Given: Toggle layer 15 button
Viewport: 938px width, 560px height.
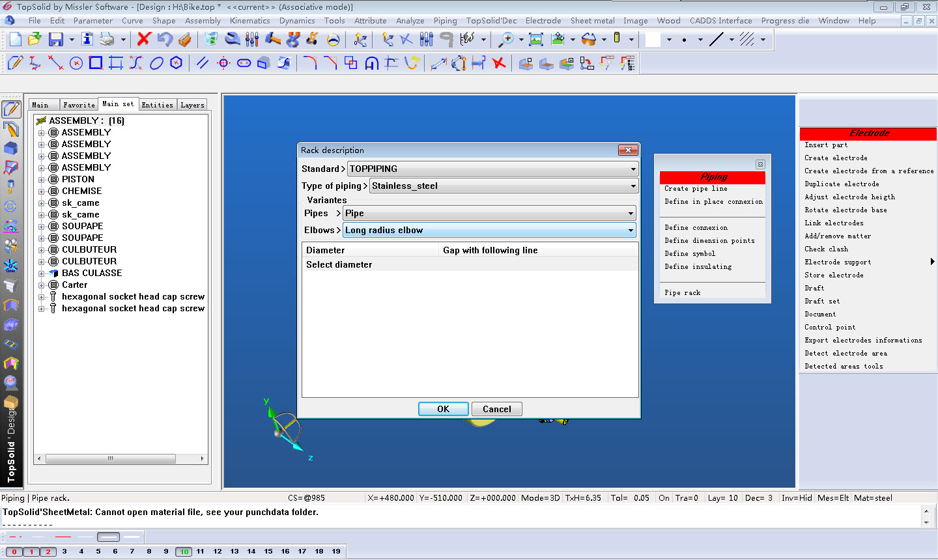Looking at the screenshot, I should click(268, 552).
